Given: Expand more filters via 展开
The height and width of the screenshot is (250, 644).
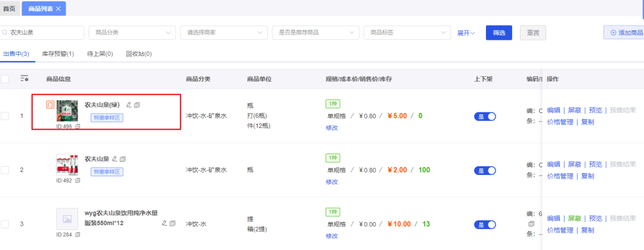Looking at the screenshot, I should click(466, 33).
